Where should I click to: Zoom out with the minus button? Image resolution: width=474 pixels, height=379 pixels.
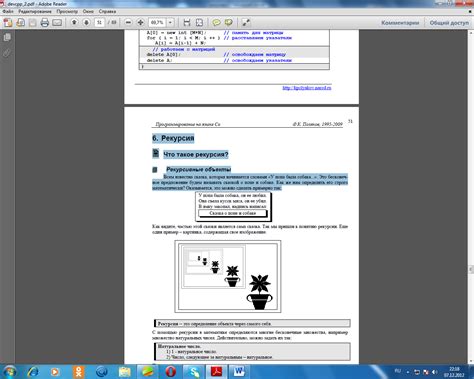(x=128, y=23)
